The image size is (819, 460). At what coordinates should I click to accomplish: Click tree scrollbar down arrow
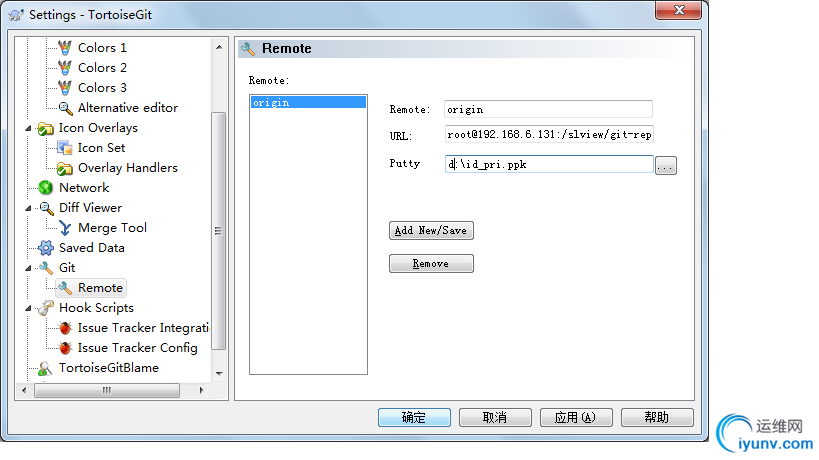[219, 373]
